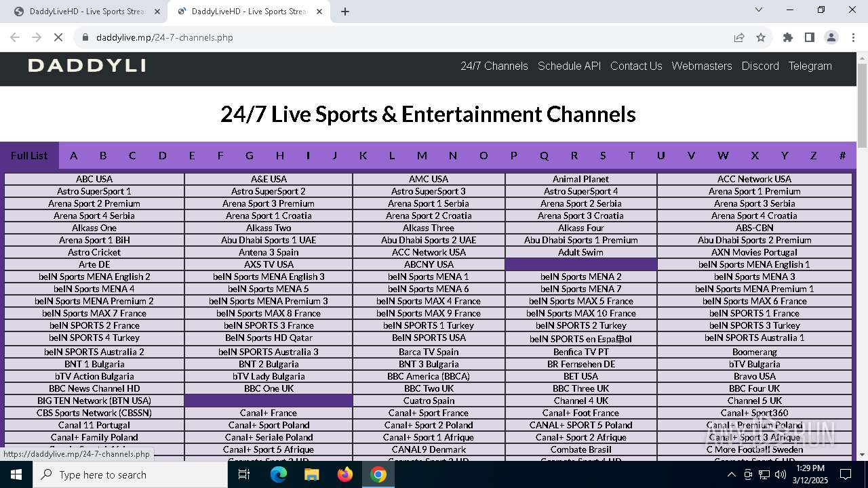Open the Combate Brasil channel
Screen dimensions: 868x488
[x=580, y=449]
